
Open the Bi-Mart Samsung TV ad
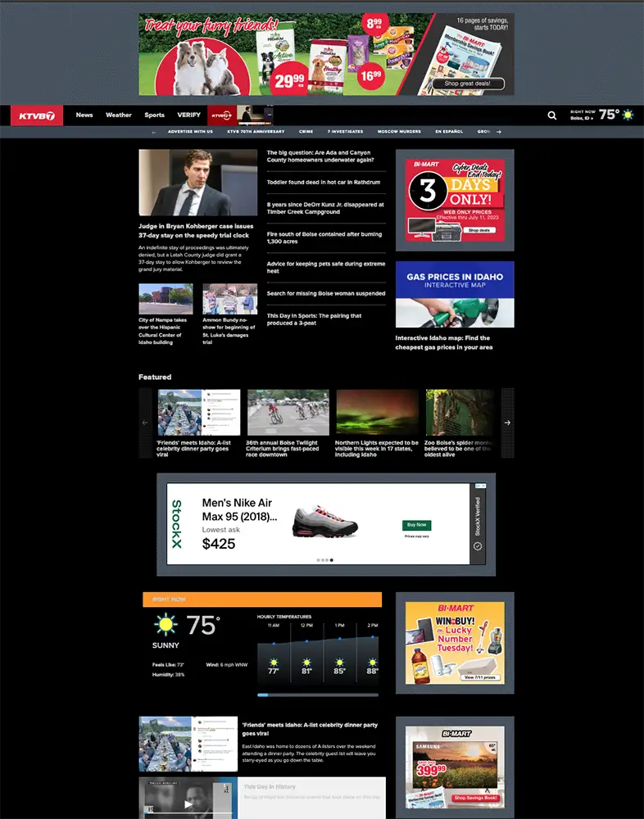455,767
